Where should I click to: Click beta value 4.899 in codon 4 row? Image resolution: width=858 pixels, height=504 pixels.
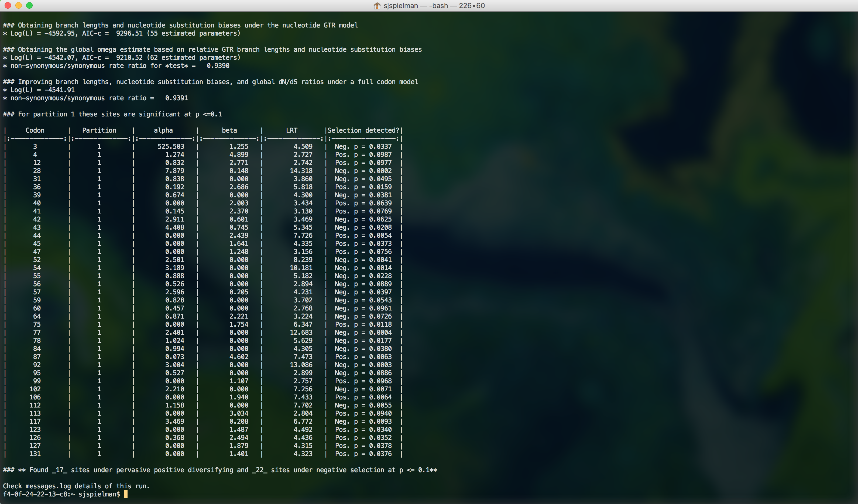[x=239, y=154]
